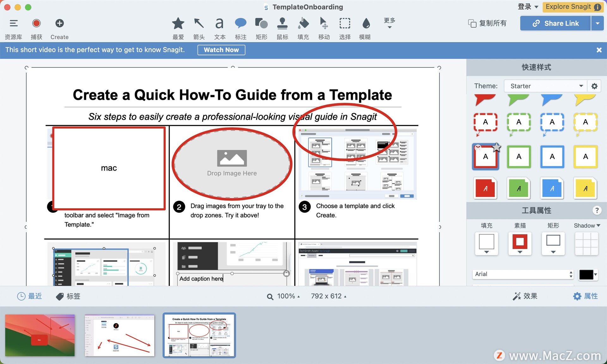Dismiss the video banner with the X
This screenshot has width=607, height=364.
(x=599, y=50)
